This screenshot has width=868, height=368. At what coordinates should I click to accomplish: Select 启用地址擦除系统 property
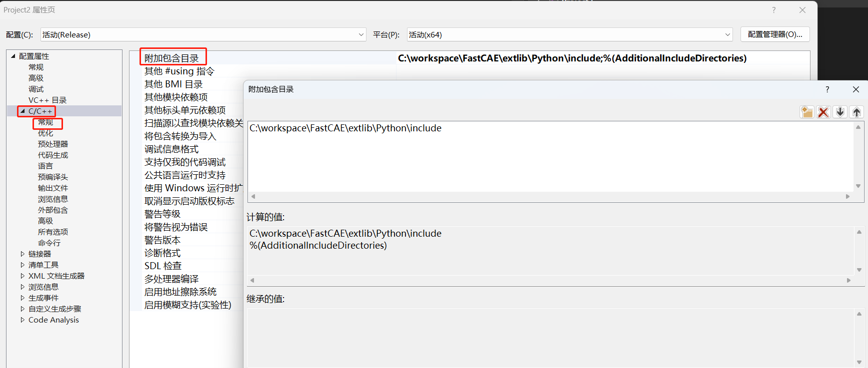coord(180,292)
